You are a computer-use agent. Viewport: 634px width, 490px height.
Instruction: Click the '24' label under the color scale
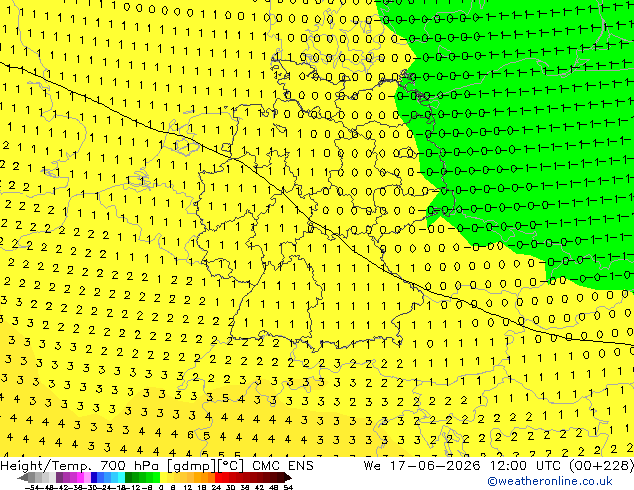tap(216, 488)
